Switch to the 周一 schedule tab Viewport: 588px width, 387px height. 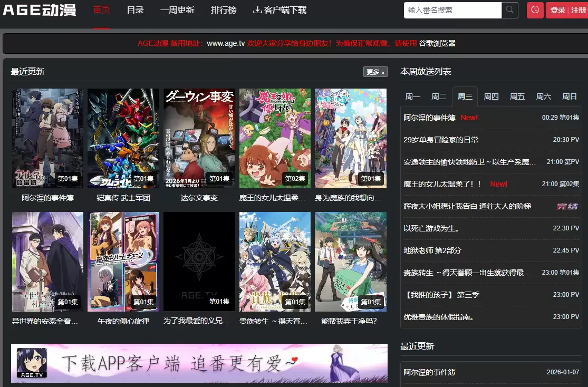point(413,96)
